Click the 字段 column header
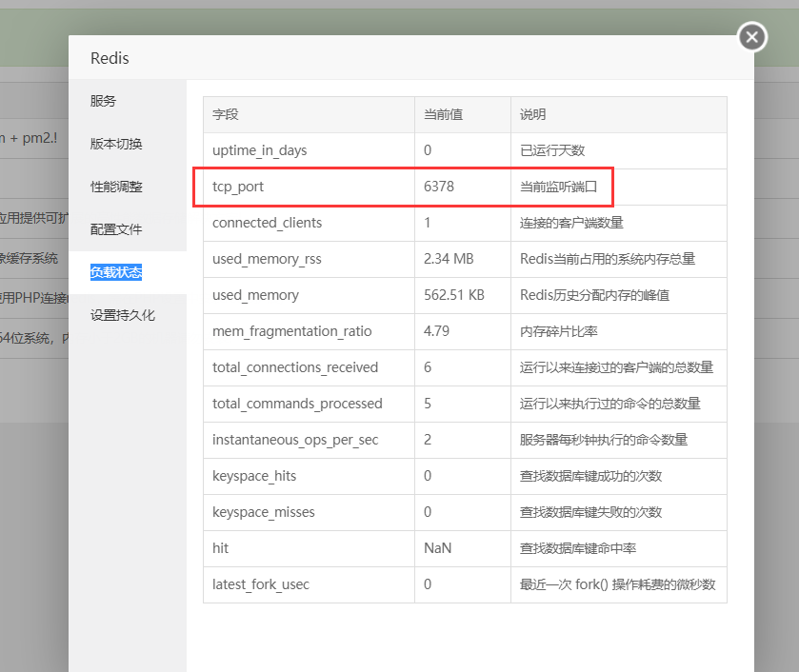Viewport: 799px width, 672px height. tap(226, 114)
